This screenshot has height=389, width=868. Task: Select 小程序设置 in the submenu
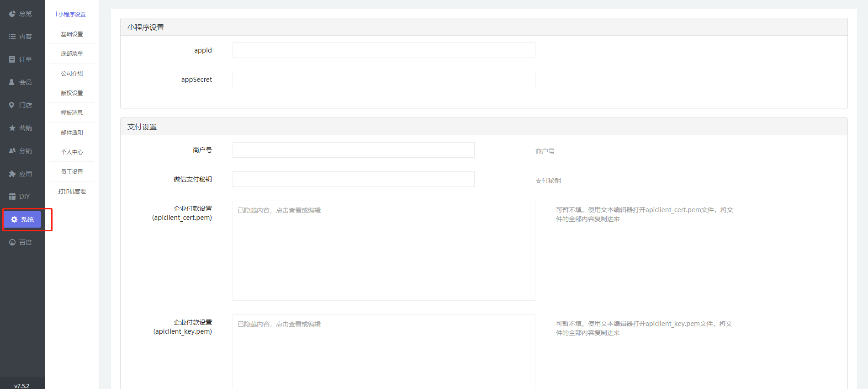(72, 15)
